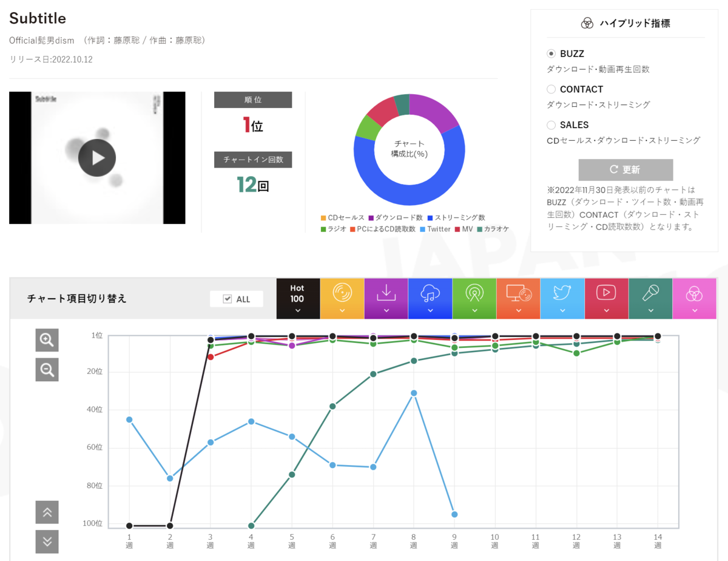Select the red video play icon tab

tap(607, 299)
